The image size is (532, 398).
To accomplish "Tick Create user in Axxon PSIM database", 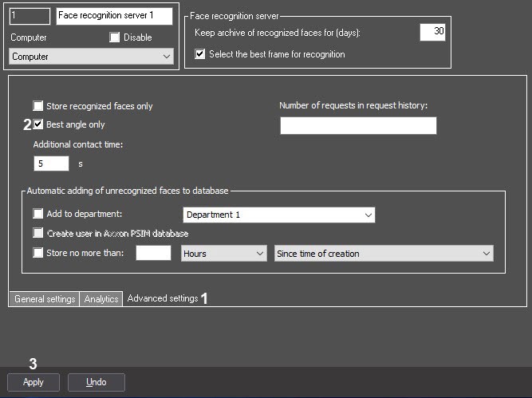I will pos(38,233).
